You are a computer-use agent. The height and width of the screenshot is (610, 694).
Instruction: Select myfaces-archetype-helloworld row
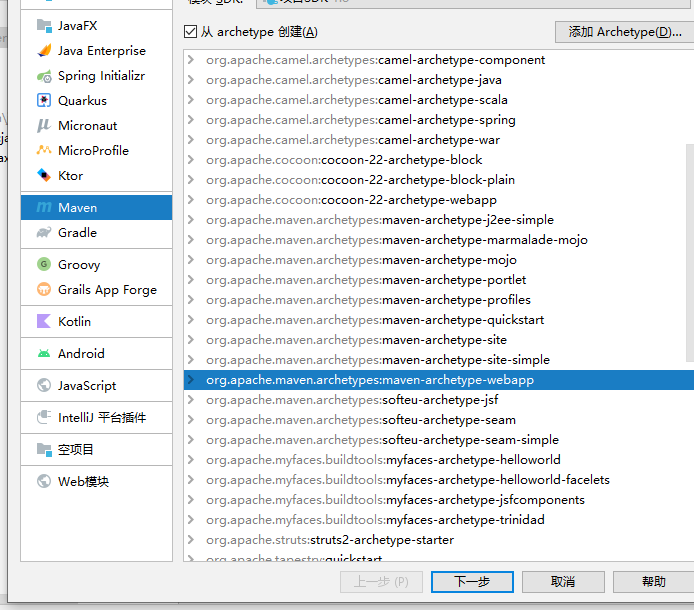point(439,459)
